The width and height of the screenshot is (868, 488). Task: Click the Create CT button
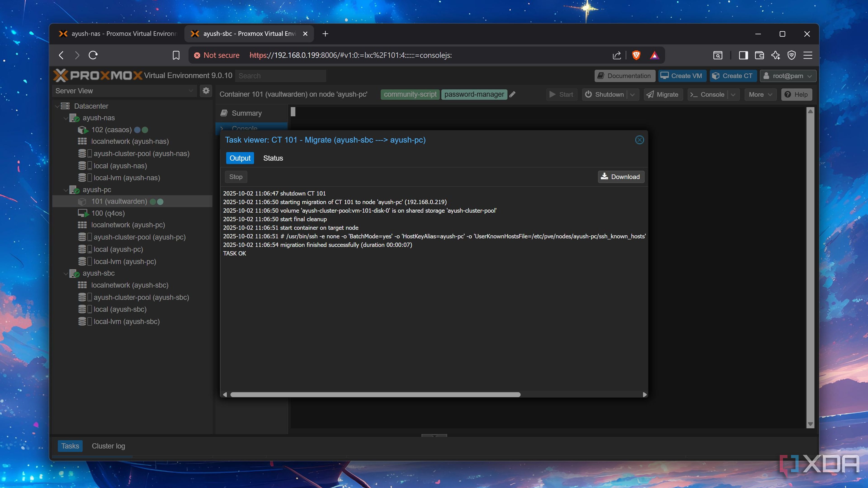pyautogui.click(x=733, y=76)
